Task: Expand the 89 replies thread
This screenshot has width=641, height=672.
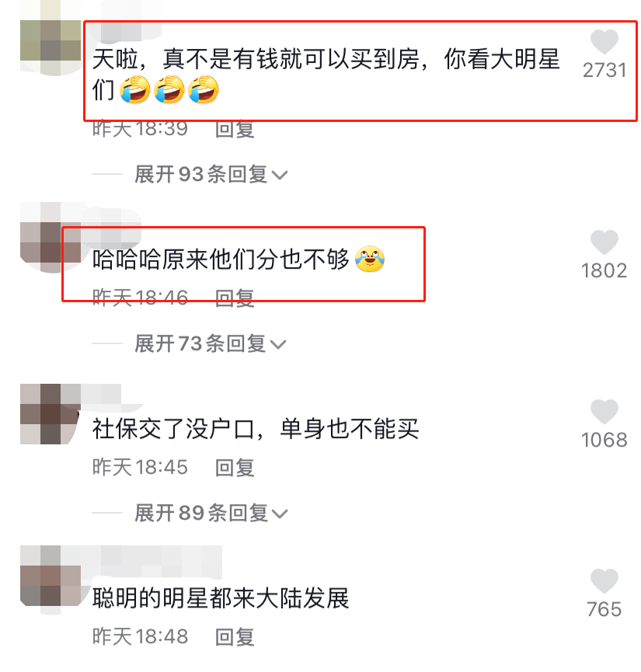Action: [x=211, y=513]
